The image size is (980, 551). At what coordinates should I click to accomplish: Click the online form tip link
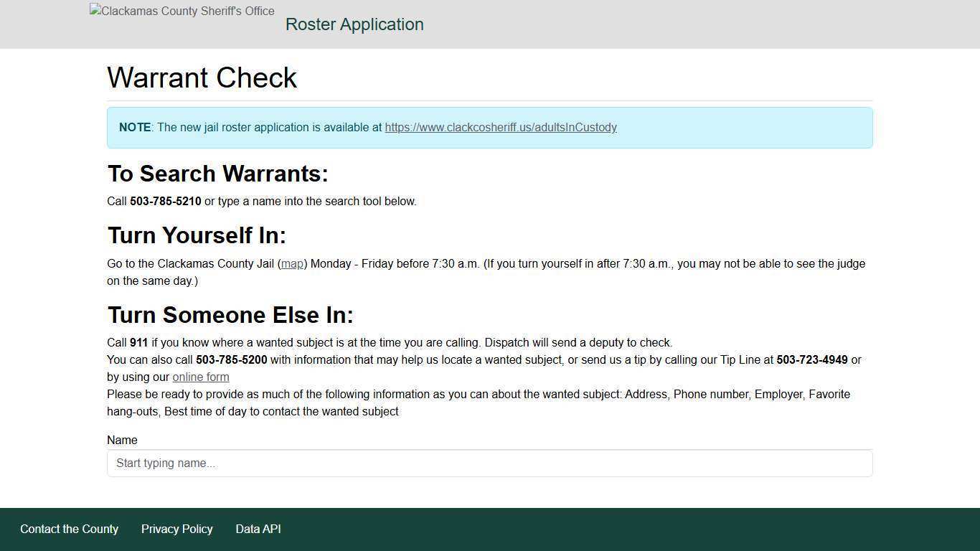click(x=200, y=377)
